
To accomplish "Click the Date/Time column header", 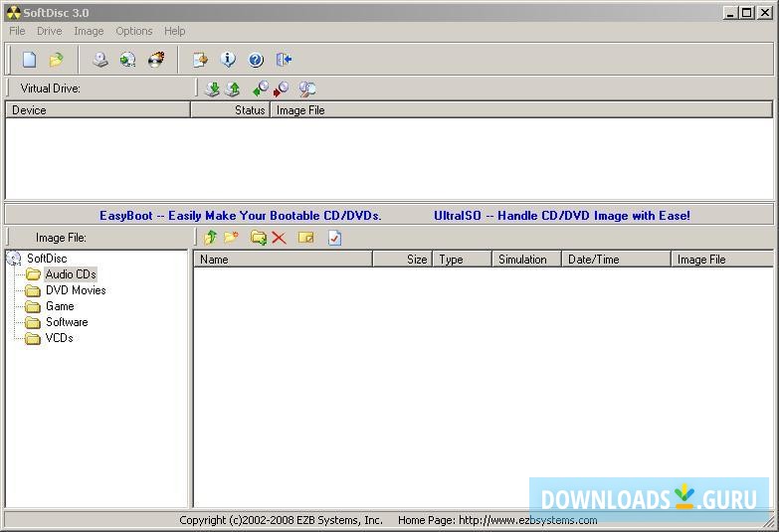I will coord(617,260).
